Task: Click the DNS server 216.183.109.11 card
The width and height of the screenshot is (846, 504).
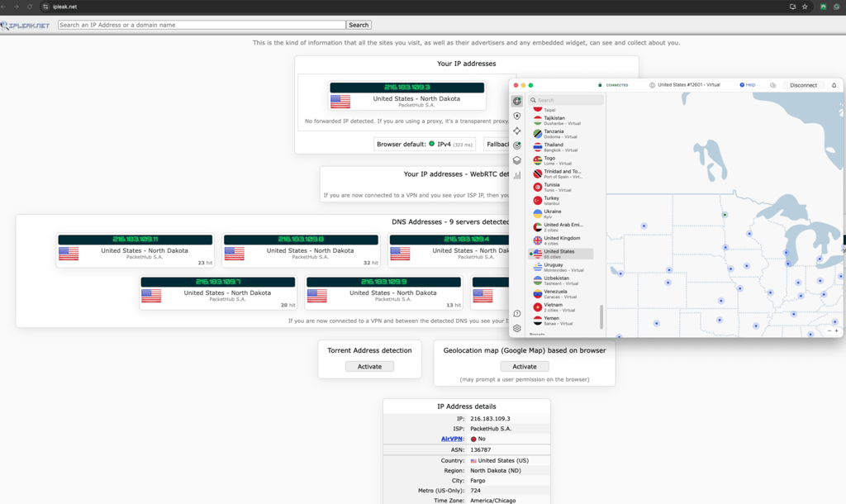Action: tap(135, 250)
